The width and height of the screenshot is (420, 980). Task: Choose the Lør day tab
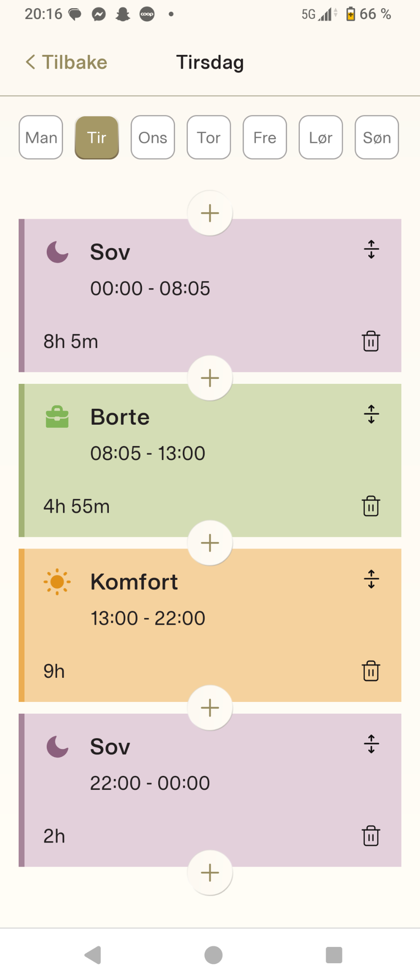coord(321,137)
